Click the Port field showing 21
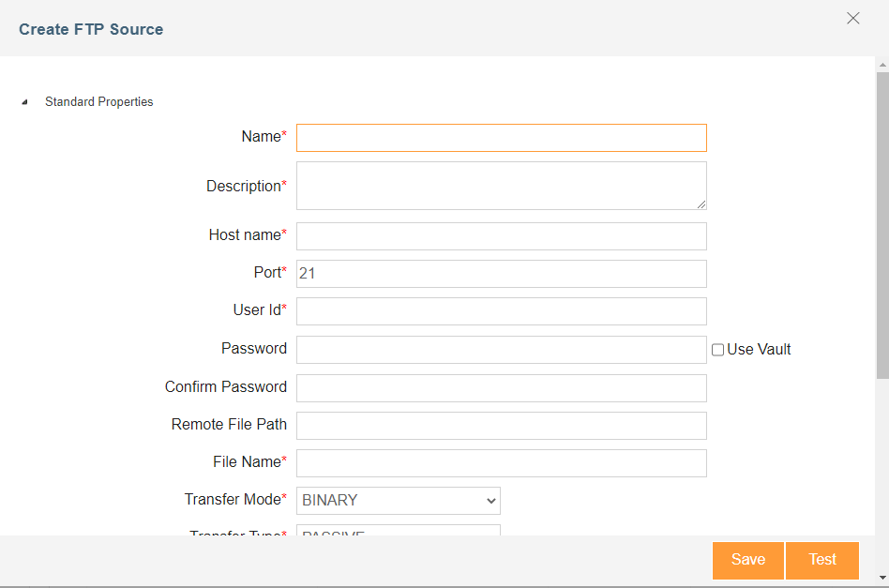This screenshot has height=588, width=889. coord(501,274)
